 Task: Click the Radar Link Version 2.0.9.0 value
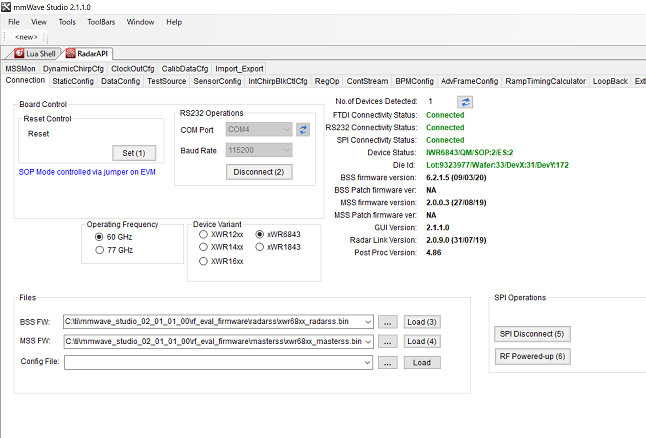point(456,240)
